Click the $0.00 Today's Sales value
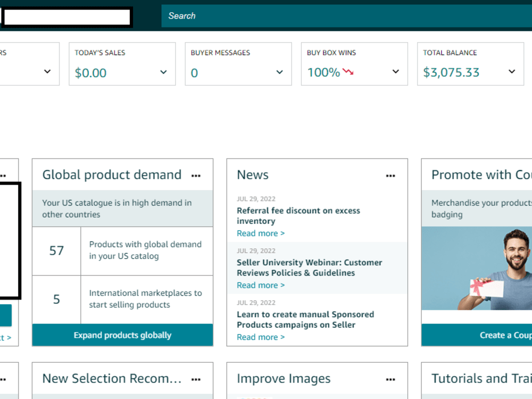The width and height of the screenshot is (532, 399). [x=90, y=73]
